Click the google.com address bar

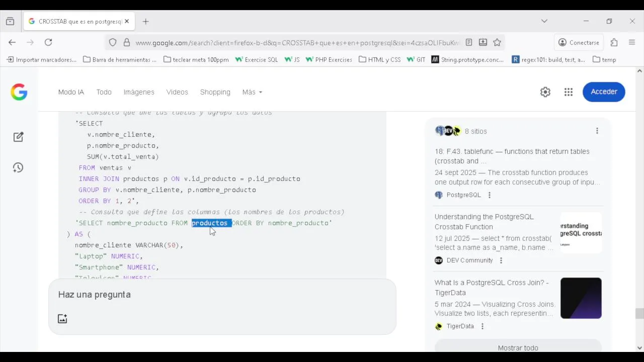(x=297, y=43)
